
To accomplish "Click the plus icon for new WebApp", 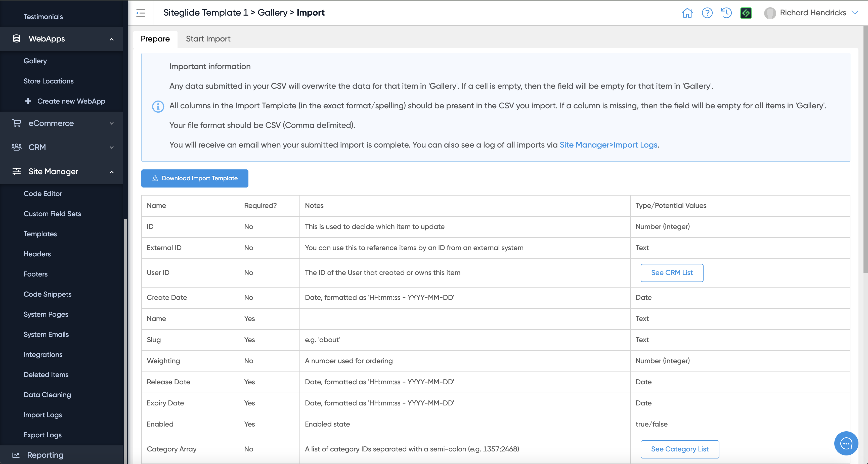I will 28,101.
